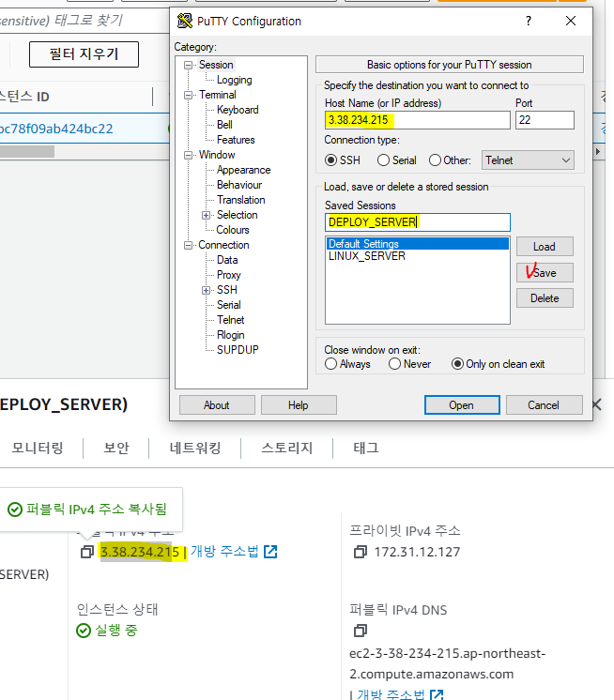The width and height of the screenshot is (614, 700).
Task: Select Bell category
Action: [224, 125]
